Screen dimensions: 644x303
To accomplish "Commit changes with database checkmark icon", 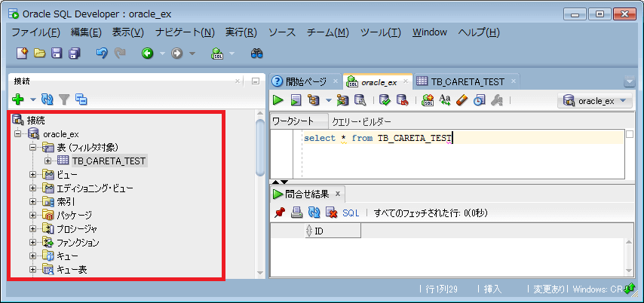I will tap(385, 99).
